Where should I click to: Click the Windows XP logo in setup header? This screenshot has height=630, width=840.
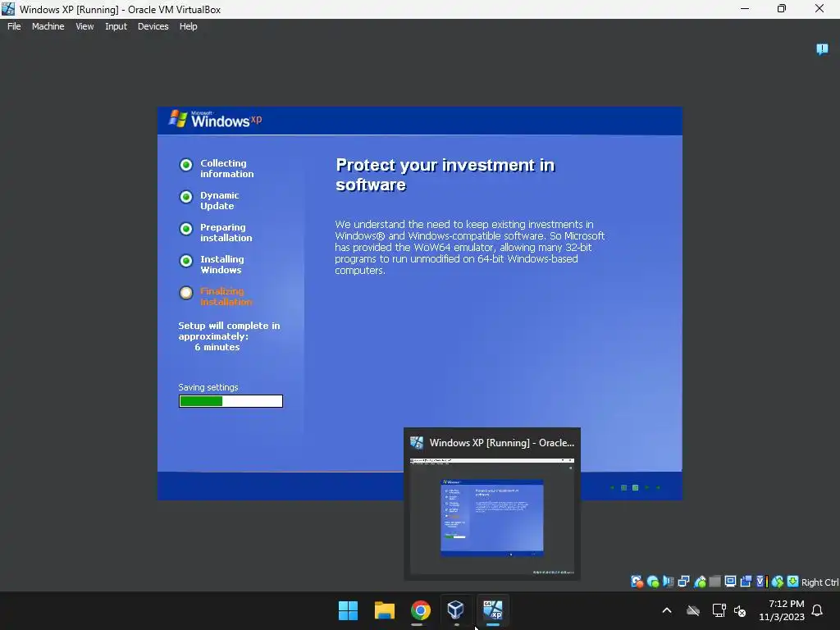click(216, 119)
